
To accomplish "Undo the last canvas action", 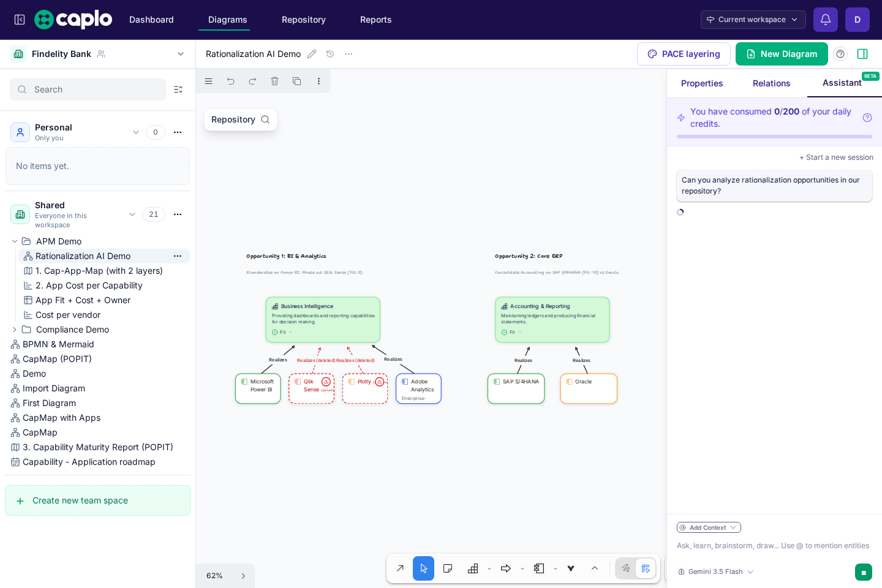I will click(230, 81).
